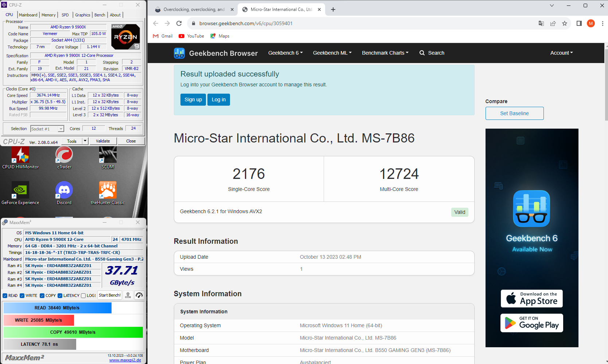Click the Download on the App Store badge

coord(532,299)
